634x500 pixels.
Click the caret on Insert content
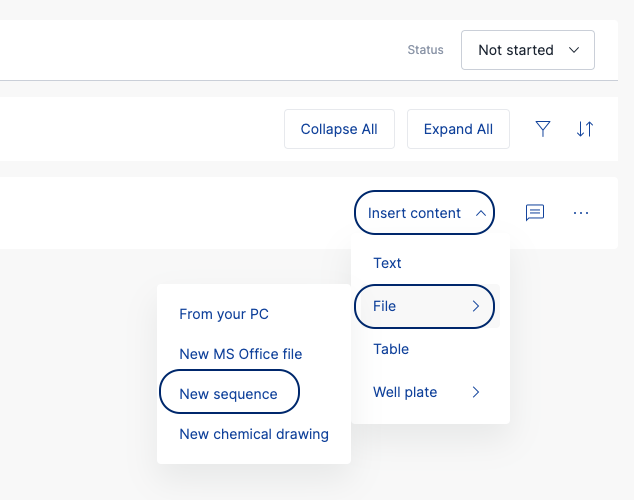480,213
